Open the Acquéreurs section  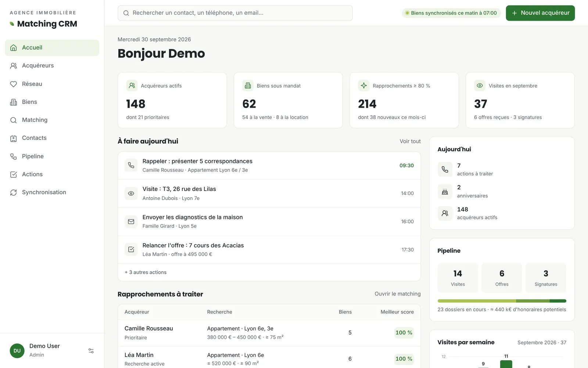[52, 66]
